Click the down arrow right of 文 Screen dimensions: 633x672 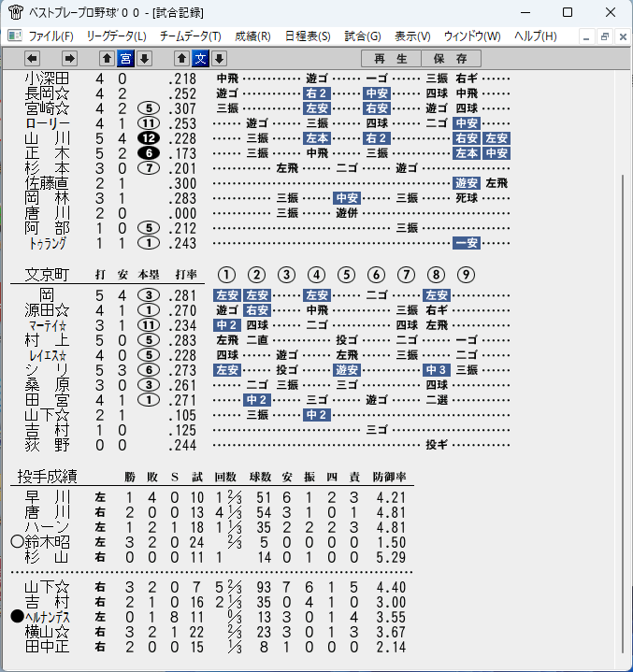tap(219, 58)
